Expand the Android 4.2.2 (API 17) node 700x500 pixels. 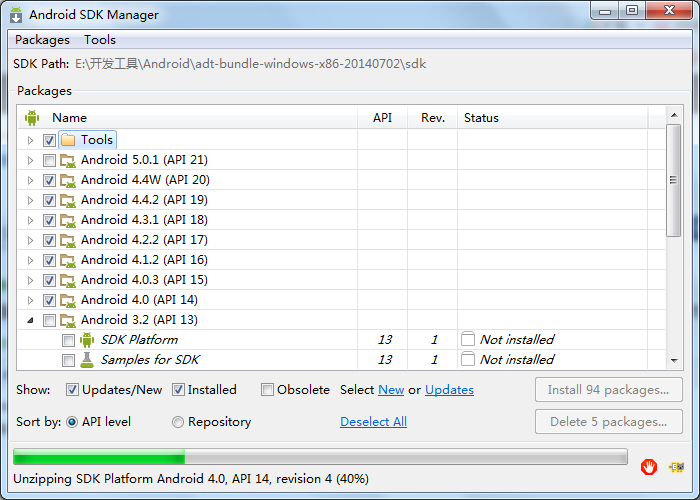click(x=30, y=240)
